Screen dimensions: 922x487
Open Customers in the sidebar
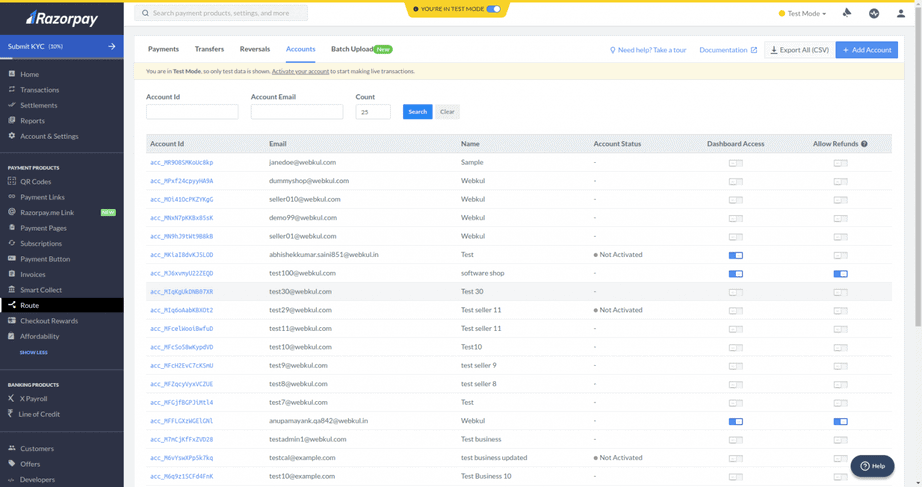pyautogui.click(x=37, y=449)
